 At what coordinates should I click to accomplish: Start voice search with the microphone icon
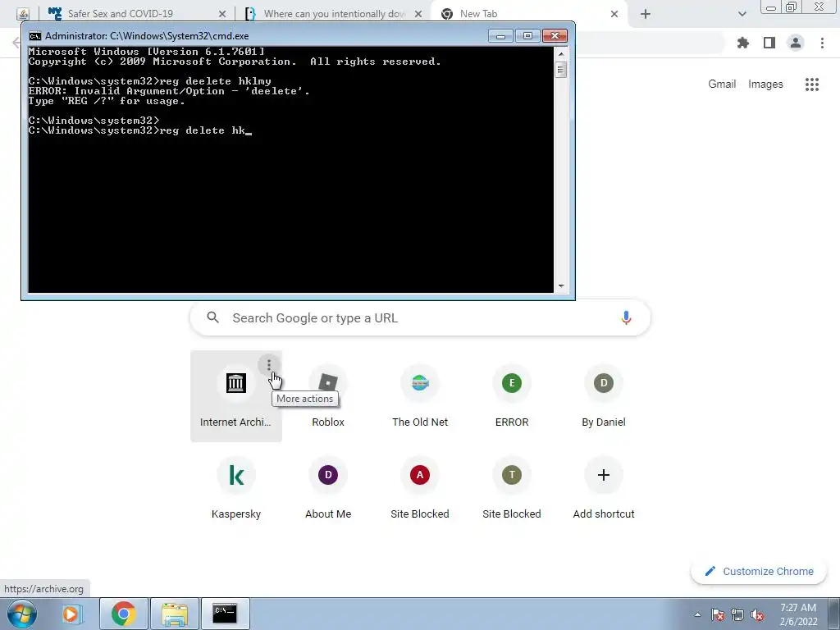pyautogui.click(x=626, y=317)
